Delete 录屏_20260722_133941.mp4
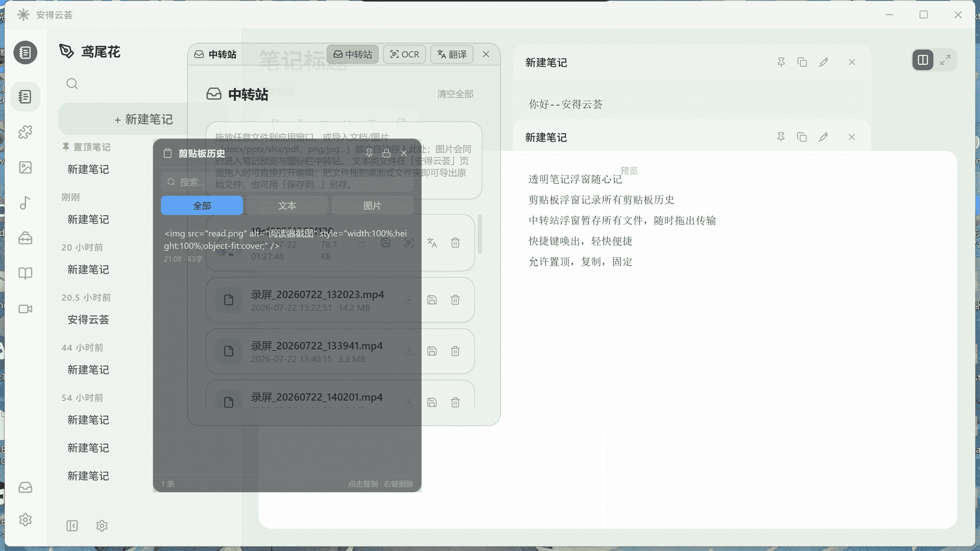 click(455, 351)
